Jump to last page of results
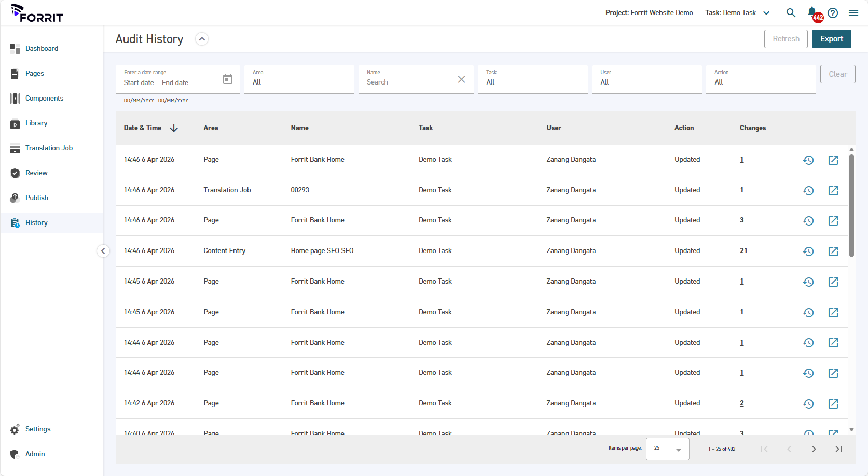 (x=838, y=449)
